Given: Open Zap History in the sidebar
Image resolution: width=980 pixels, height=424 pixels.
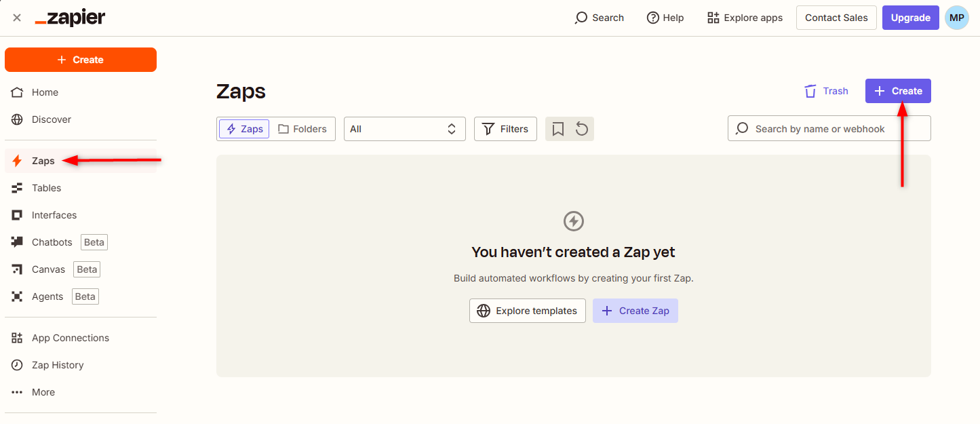Looking at the screenshot, I should pyautogui.click(x=58, y=365).
